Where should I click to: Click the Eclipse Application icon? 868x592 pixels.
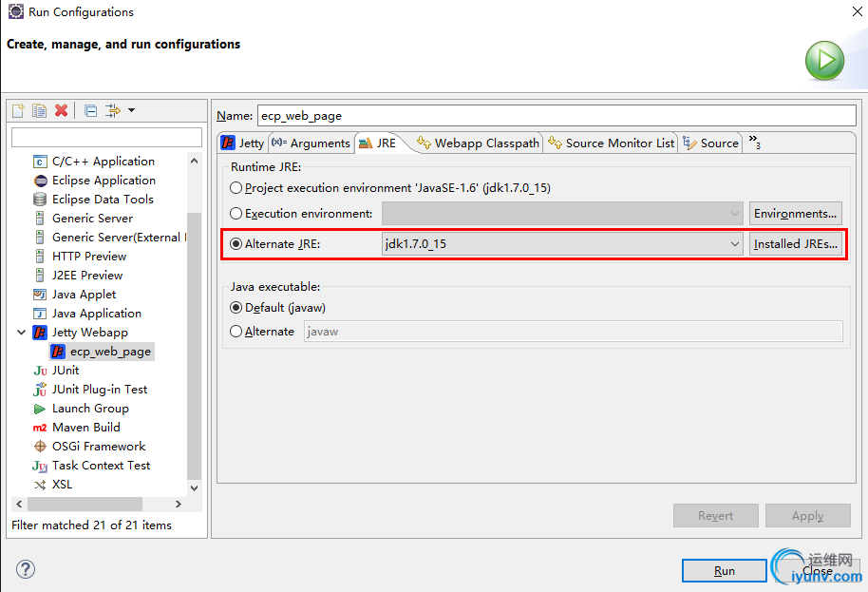click(41, 181)
